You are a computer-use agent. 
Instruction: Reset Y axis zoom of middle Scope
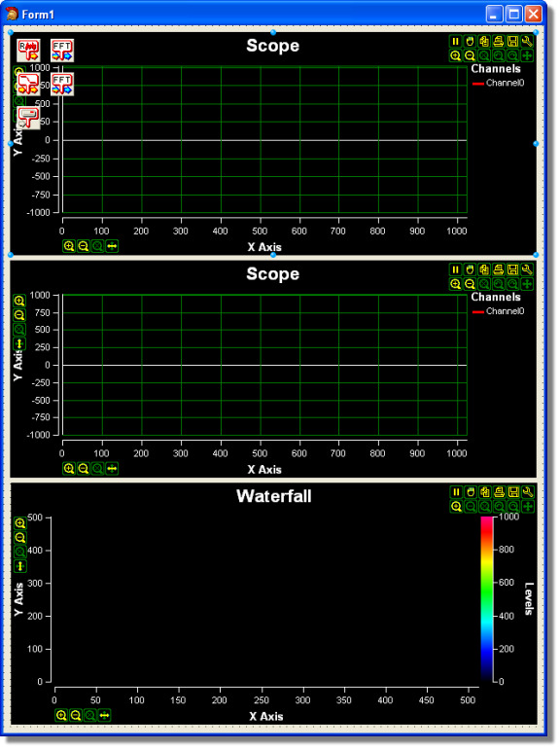(x=19, y=330)
